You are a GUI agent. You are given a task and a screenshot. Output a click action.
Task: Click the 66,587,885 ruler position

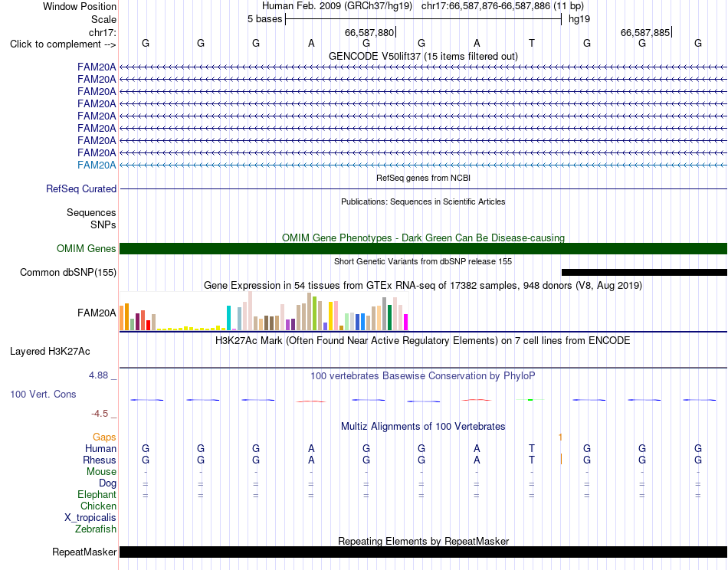(x=645, y=32)
